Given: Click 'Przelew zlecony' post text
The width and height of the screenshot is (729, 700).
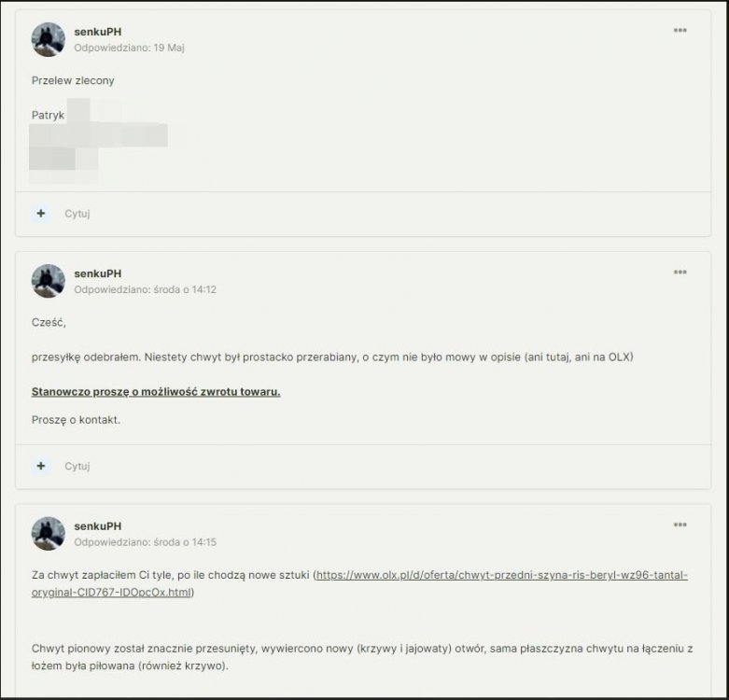Looking at the screenshot, I should [x=73, y=80].
